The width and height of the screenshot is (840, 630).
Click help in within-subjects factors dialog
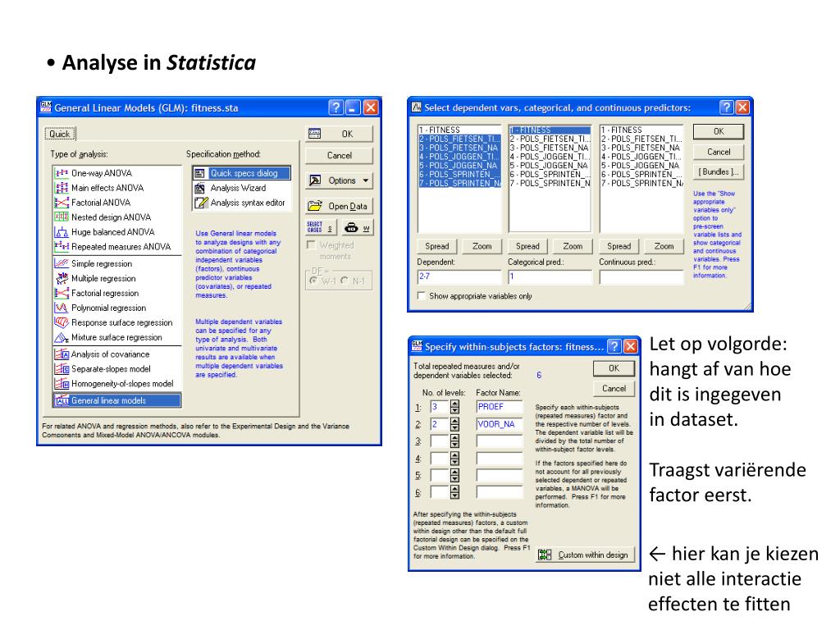[x=614, y=347]
